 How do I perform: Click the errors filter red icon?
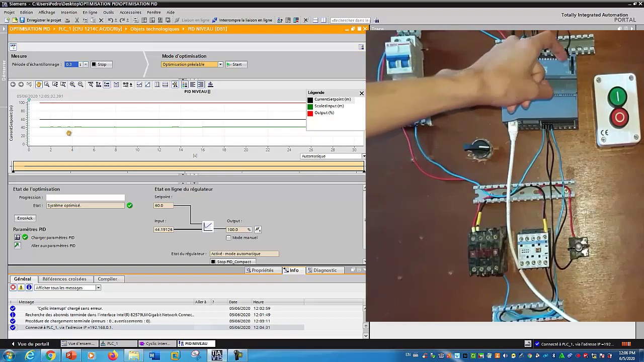click(13, 288)
